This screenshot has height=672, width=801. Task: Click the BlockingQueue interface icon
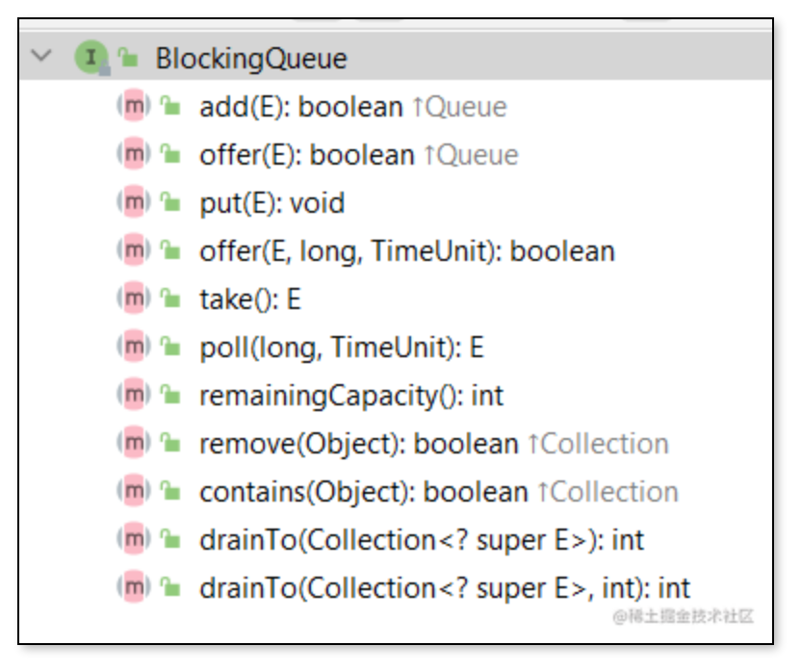click(x=90, y=58)
